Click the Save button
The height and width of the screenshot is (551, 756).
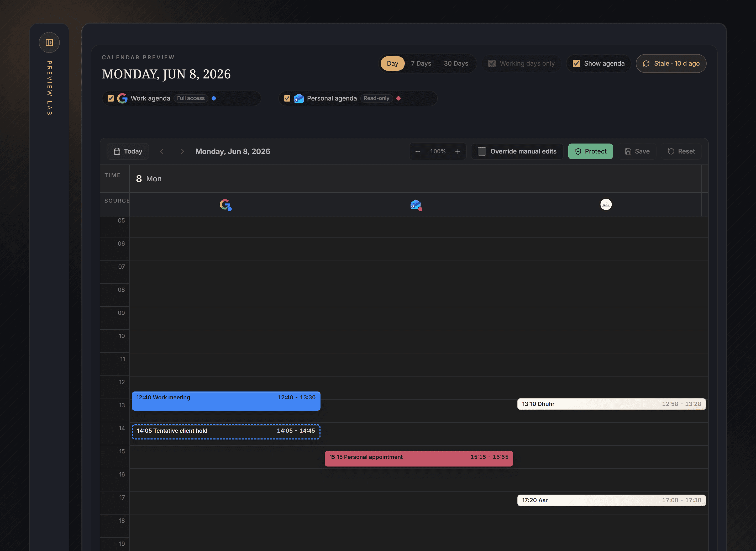(x=637, y=151)
